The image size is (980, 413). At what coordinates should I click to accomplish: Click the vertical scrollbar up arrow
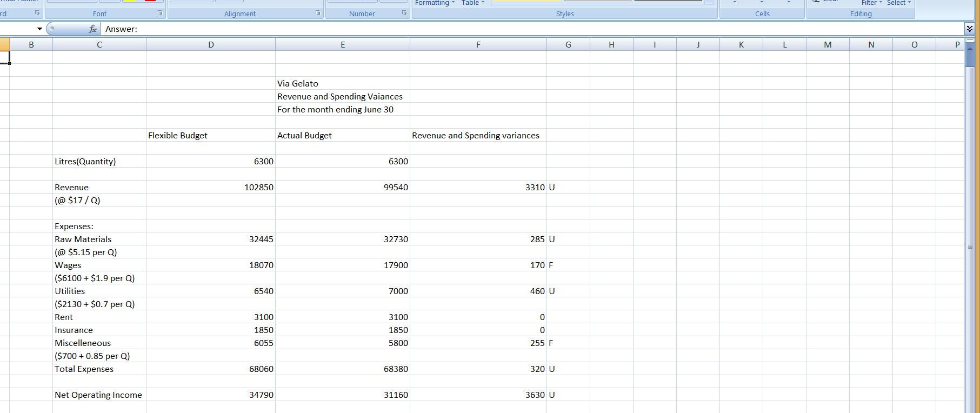[x=970, y=49]
